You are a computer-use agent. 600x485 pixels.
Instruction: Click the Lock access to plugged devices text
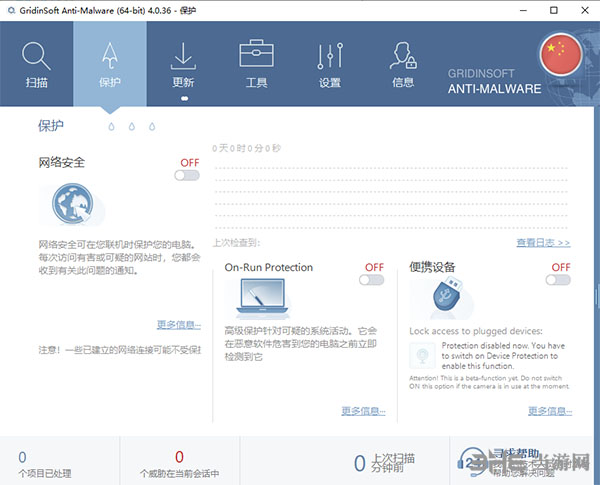tap(476, 331)
